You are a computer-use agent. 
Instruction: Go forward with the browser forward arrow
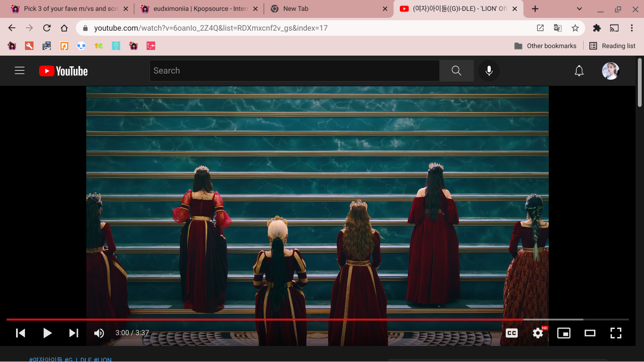click(x=29, y=28)
